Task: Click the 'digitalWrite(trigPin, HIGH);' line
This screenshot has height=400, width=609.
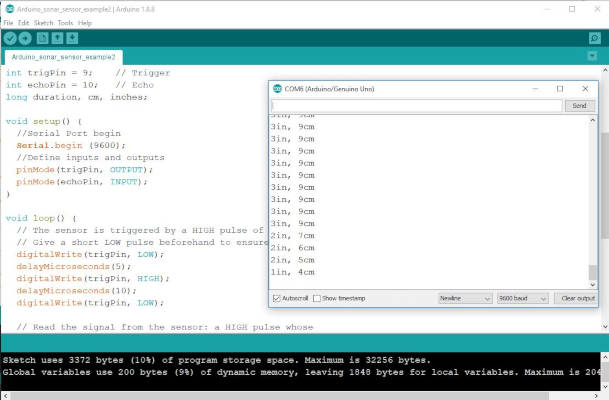Action: [x=93, y=278]
